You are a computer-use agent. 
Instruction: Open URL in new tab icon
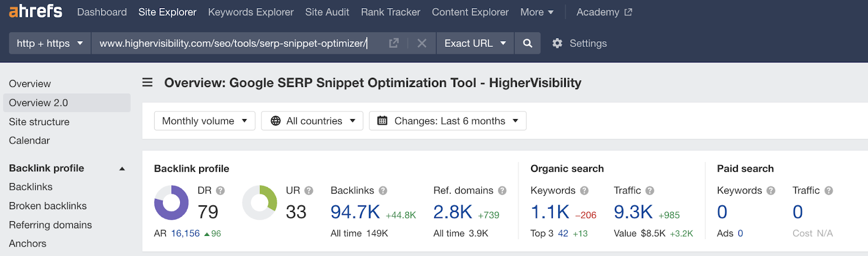pos(394,43)
